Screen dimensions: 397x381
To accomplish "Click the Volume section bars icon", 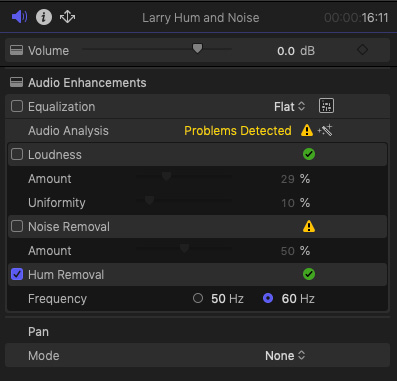I will click(16, 50).
